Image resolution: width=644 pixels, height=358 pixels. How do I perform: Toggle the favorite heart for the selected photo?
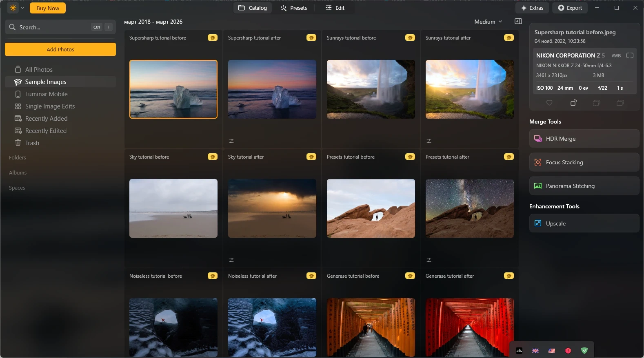click(x=549, y=103)
